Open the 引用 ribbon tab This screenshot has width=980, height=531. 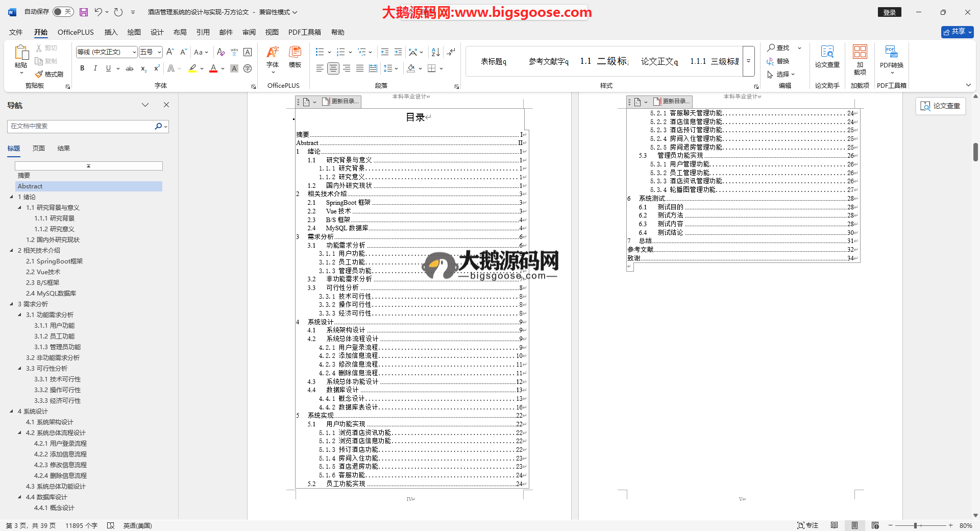(203, 32)
